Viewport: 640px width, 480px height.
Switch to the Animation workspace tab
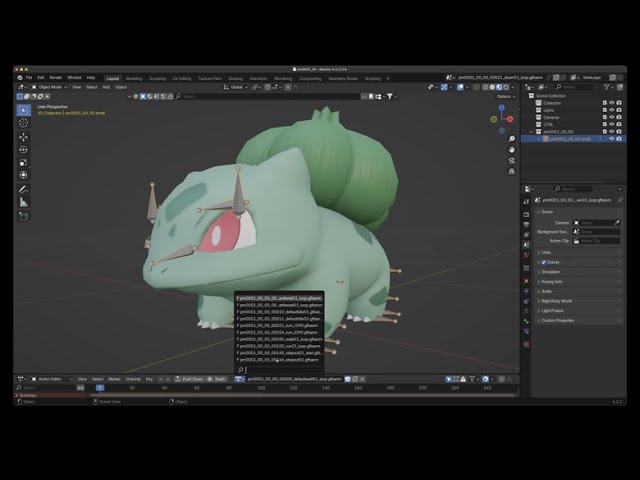(258, 78)
